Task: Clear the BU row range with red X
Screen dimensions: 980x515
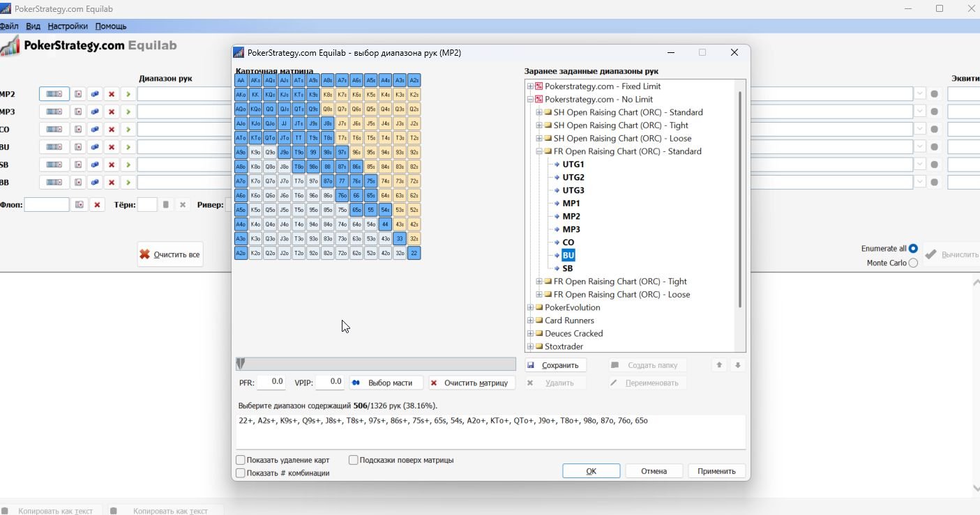Action: pyautogui.click(x=112, y=147)
